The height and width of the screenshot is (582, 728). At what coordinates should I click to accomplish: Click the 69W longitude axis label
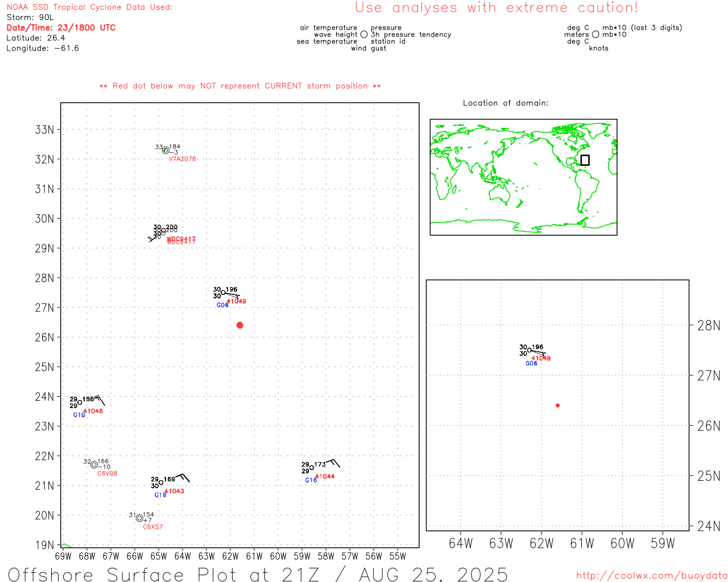pos(63,556)
